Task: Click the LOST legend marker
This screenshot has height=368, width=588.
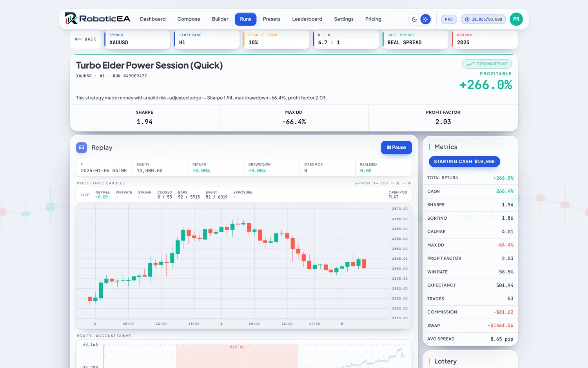Action: click(x=381, y=183)
